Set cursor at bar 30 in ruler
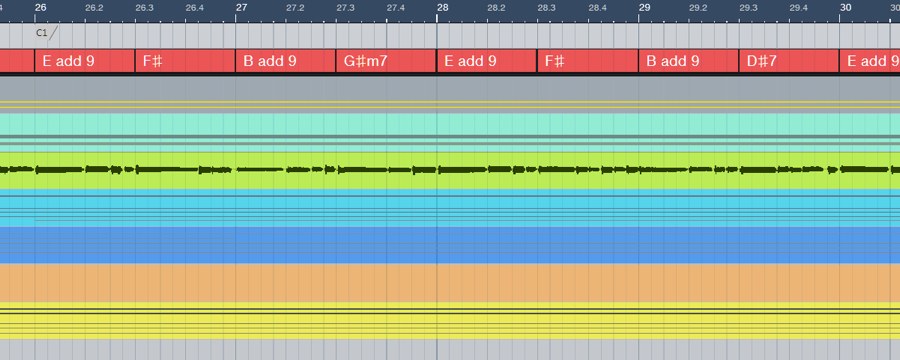Viewport: 900px width, 360px height. pyautogui.click(x=846, y=7)
